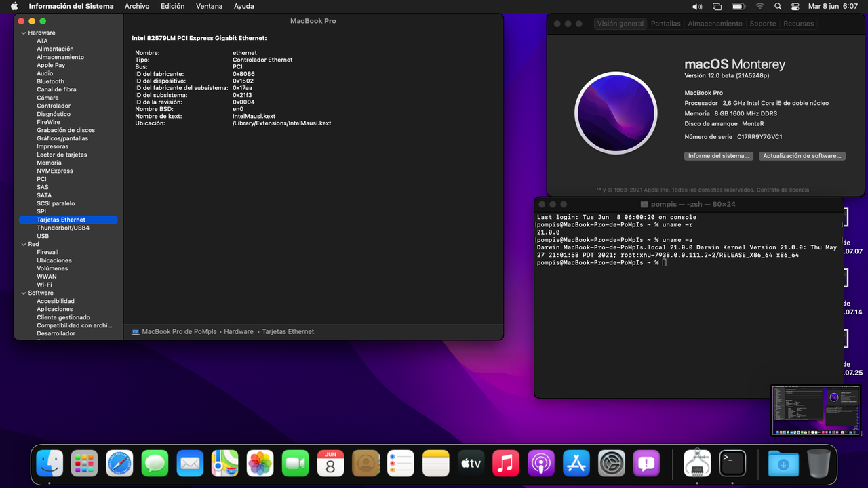Screen dimensions: 868x488
Task: Open the Photos app in Dock
Action: pyautogui.click(x=260, y=464)
